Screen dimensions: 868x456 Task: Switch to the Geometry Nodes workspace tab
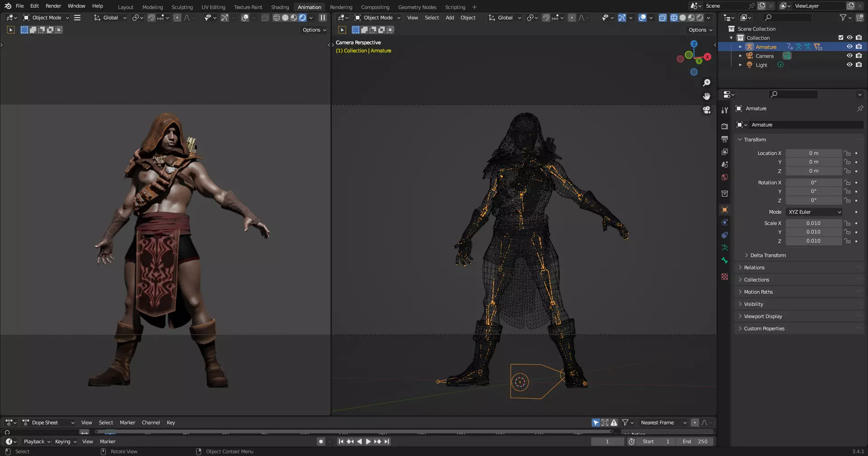pyautogui.click(x=417, y=7)
